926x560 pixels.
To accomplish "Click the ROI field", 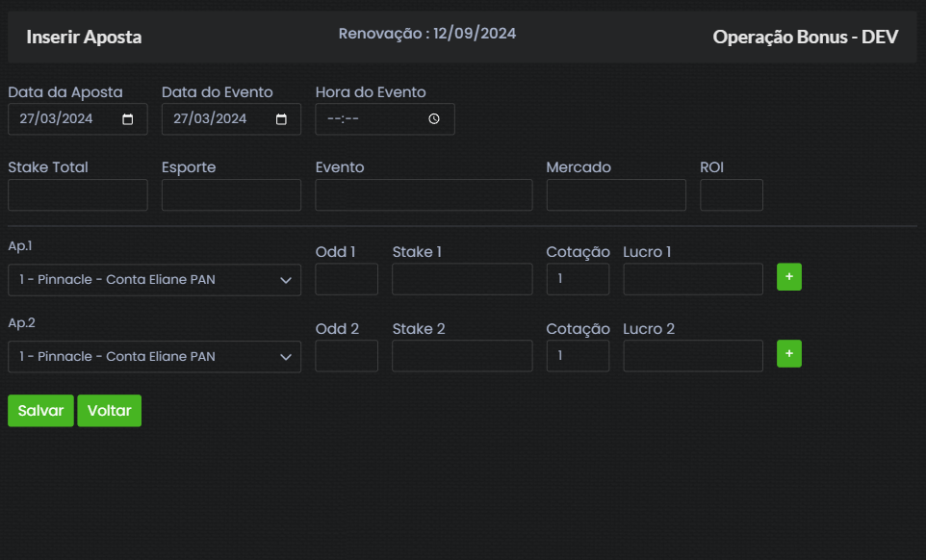I will click(732, 195).
